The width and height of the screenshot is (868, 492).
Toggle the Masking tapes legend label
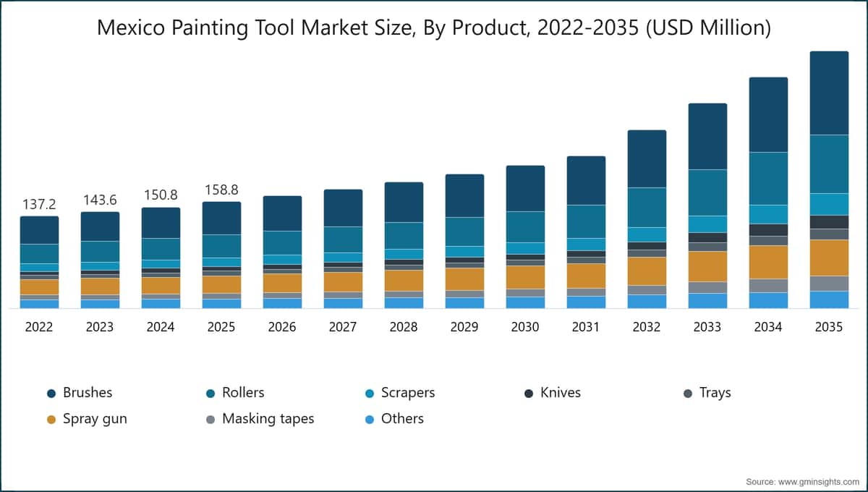tap(268, 419)
